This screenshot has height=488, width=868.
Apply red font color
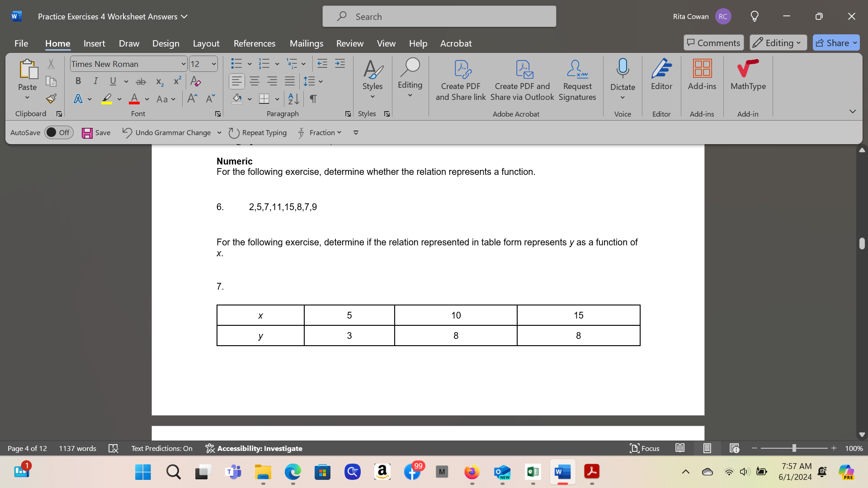tap(134, 99)
